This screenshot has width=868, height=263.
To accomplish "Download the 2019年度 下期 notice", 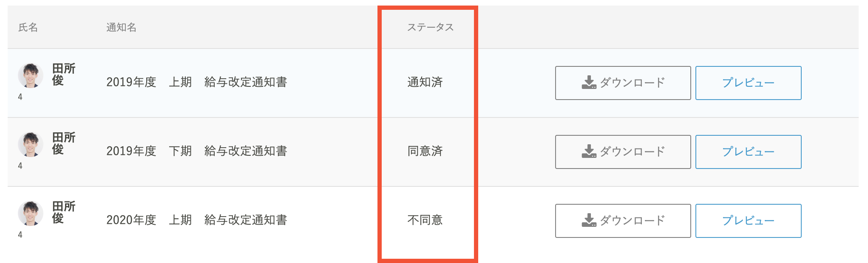I will point(623,152).
